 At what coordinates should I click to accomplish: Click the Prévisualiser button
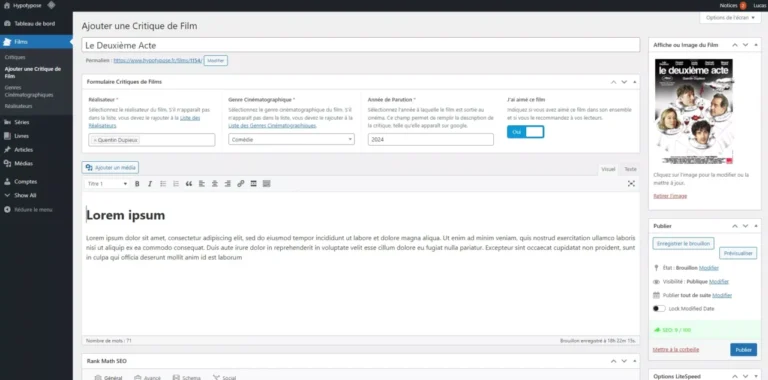click(738, 253)
